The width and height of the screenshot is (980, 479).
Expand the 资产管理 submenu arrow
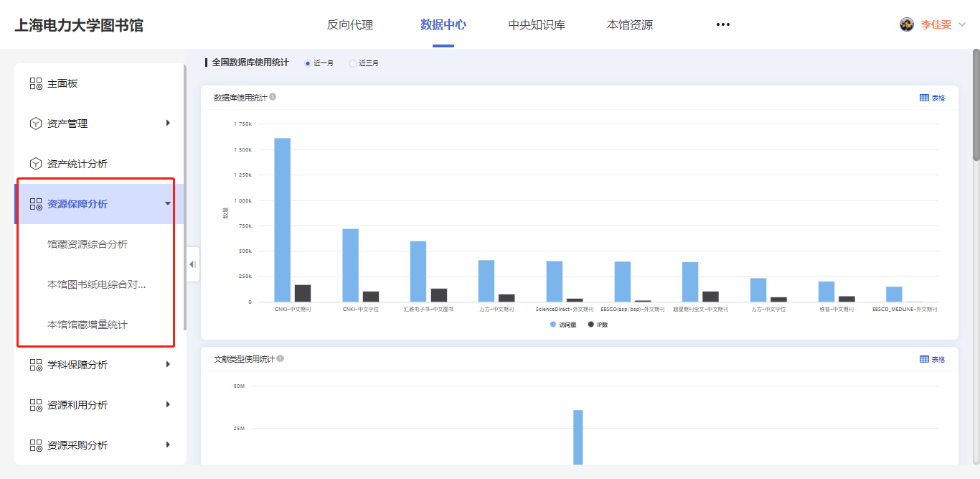point(168,123)
